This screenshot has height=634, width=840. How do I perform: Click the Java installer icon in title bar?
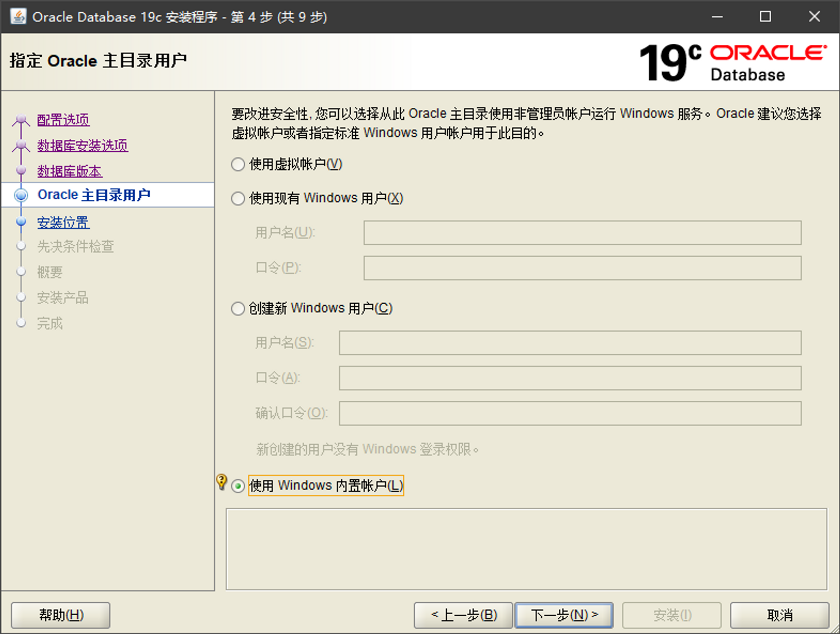click(x=18, y=17)
